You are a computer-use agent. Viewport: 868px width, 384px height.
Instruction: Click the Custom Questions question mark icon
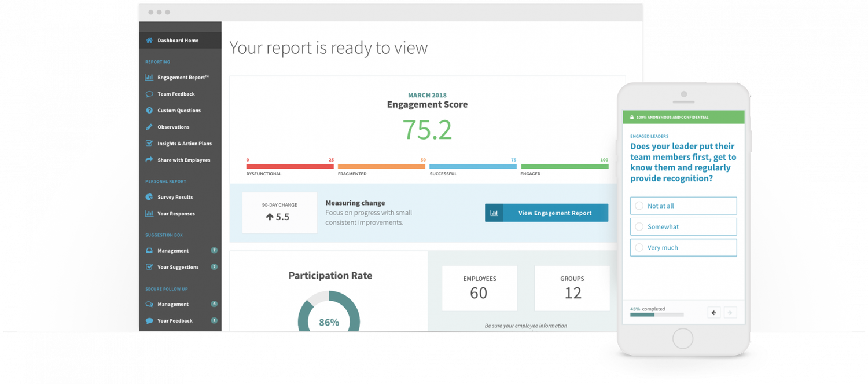pos(149,111)
